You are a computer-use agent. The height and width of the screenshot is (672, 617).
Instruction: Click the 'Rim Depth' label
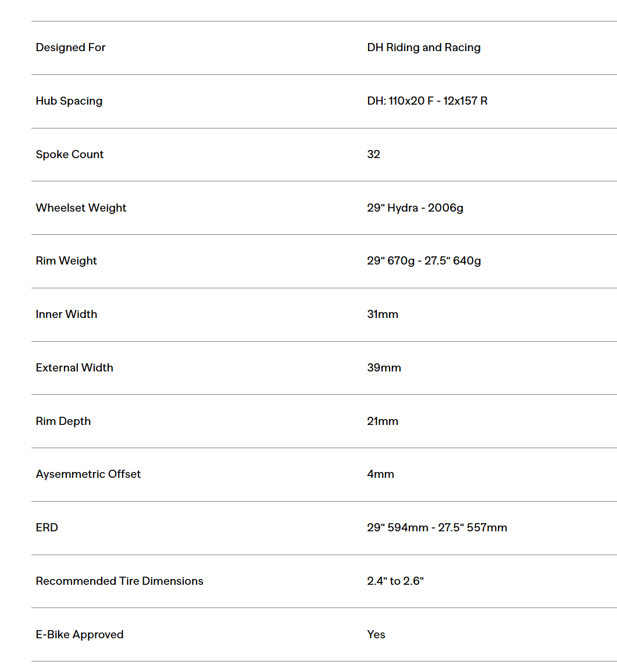click(x=63, y=421)
